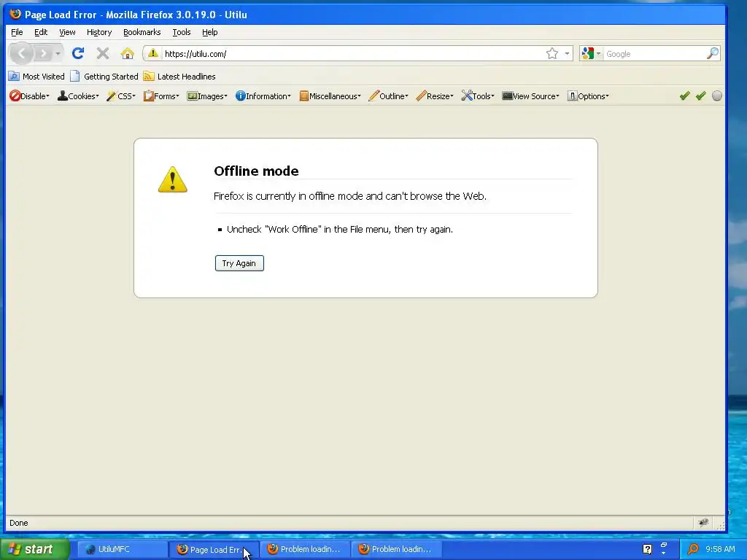Switch to Page Load Error taskbar window

214,549
